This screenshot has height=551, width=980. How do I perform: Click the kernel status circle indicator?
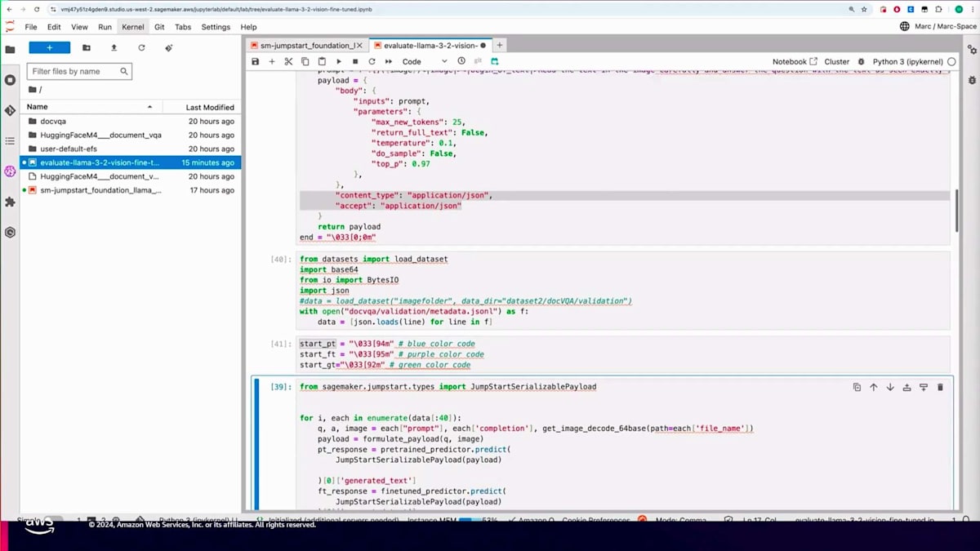point(951,61)
